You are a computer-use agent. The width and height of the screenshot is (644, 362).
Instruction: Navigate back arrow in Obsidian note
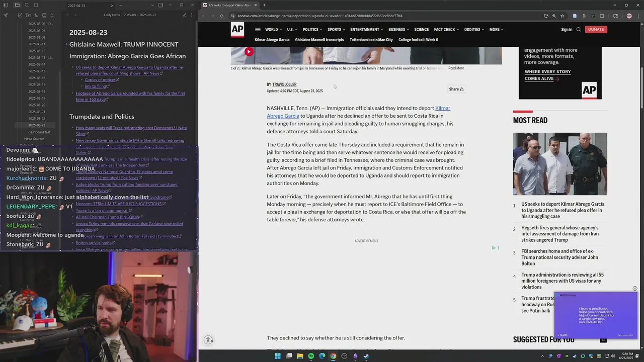67,15
